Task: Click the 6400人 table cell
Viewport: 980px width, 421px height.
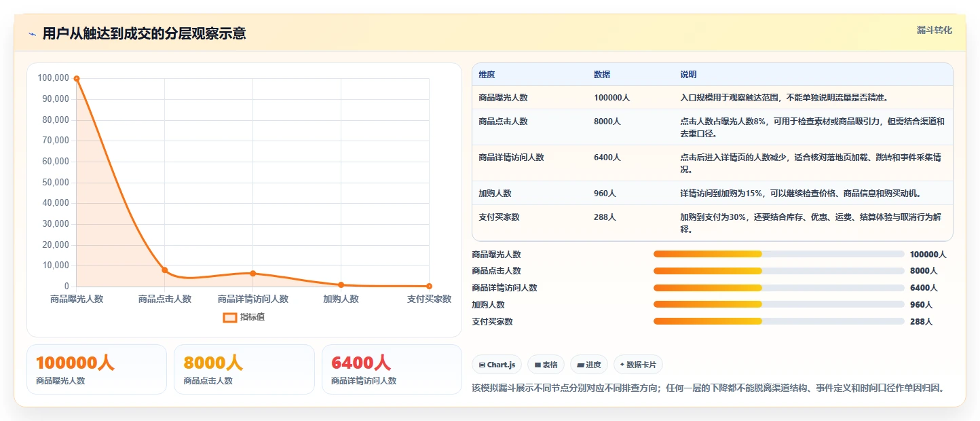Action: pos(607,158)
